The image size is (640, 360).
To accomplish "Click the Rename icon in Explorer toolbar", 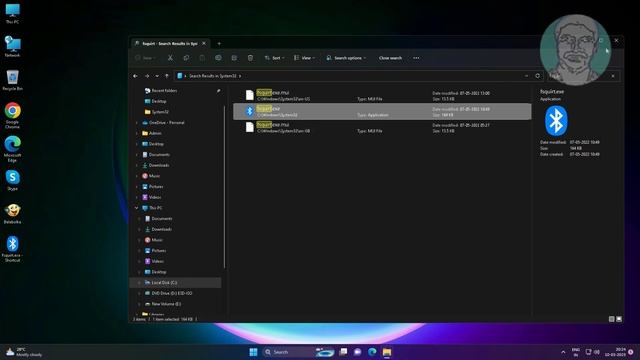I will click(218, 58).
